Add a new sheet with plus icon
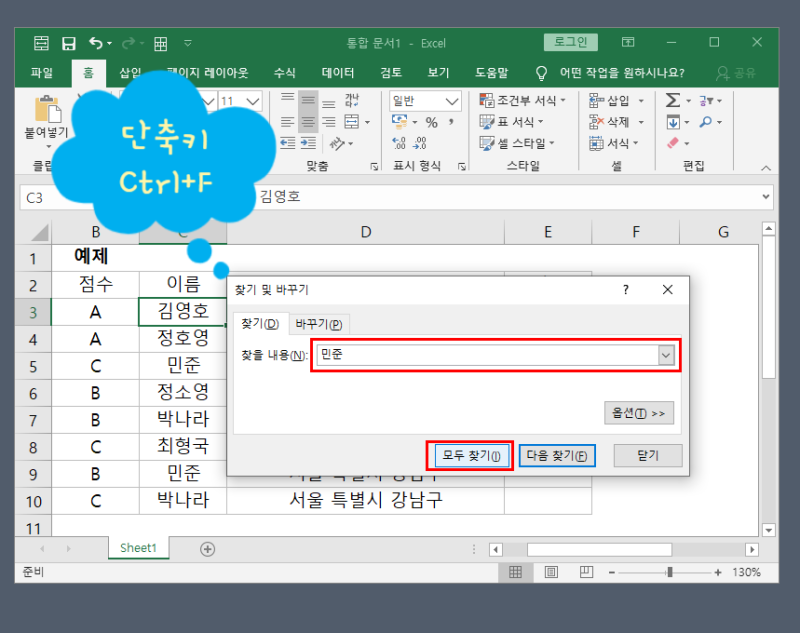Viewport: 800px width, 633px height. [207, 549]
